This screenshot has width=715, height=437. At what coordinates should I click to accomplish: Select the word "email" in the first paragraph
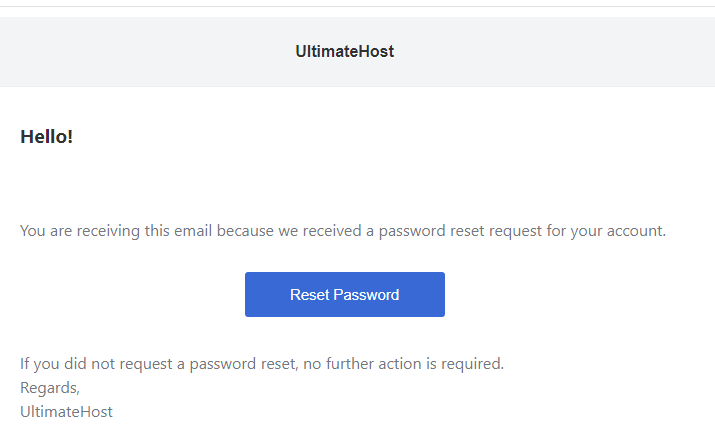193,231
